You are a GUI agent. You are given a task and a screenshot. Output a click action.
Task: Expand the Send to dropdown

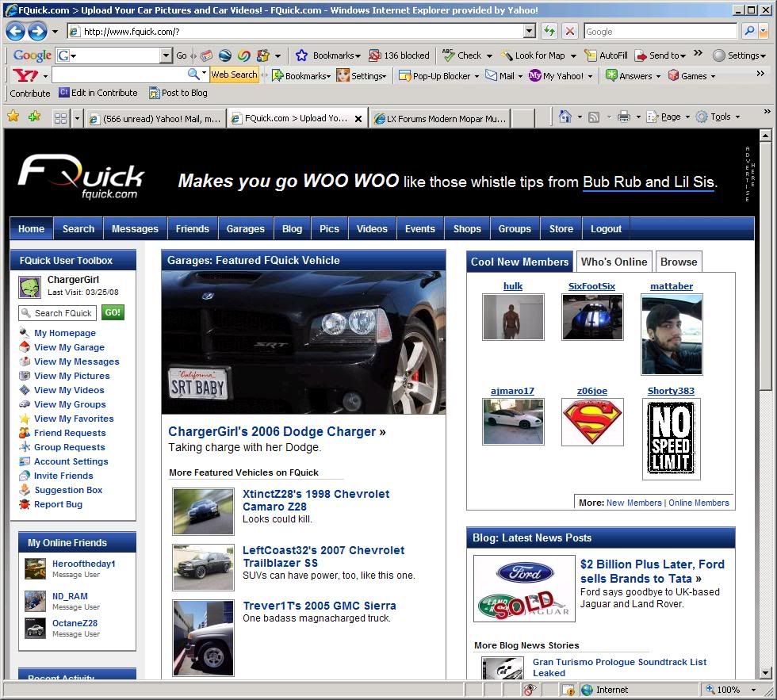click(683, 56)
